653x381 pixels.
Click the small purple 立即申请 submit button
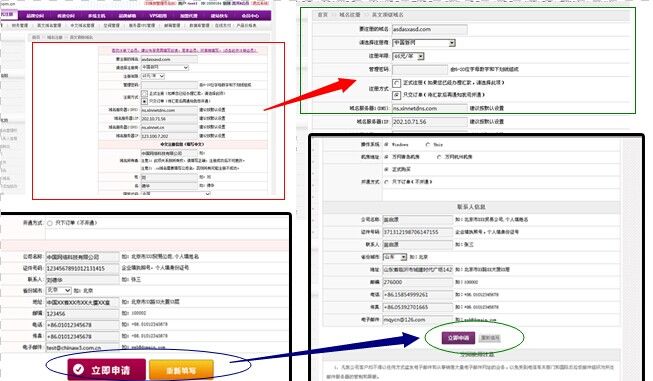(458, 338)
